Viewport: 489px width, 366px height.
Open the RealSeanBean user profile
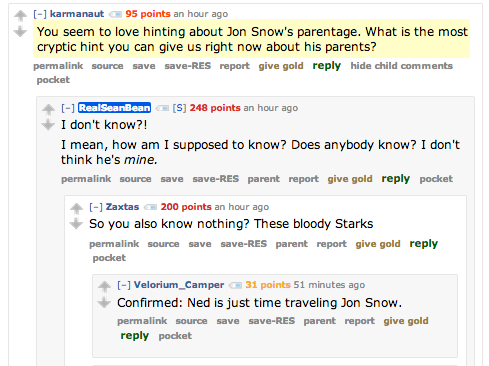coord(114,108)
